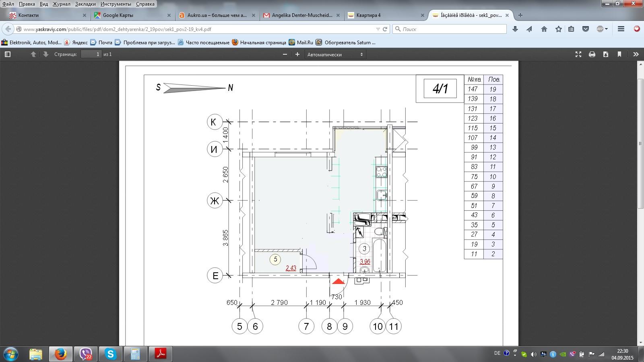Toggle the PDF viewer sidebar

click(x=7, y=54)
